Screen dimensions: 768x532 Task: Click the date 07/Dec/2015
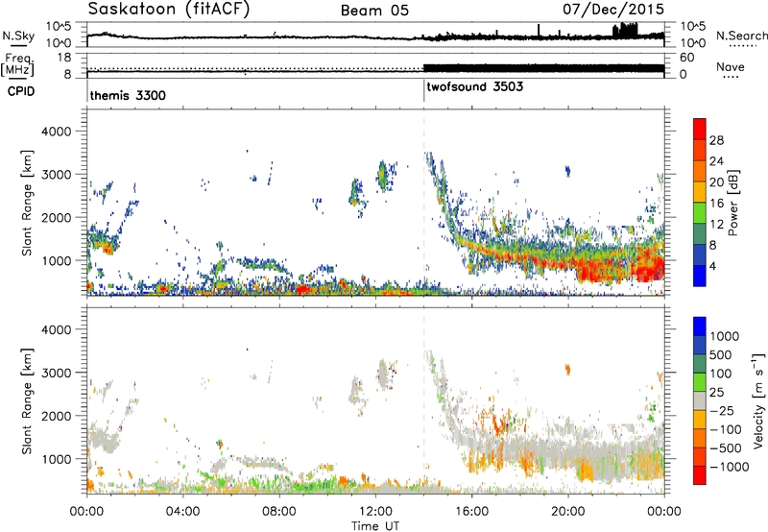click(613, 9)
